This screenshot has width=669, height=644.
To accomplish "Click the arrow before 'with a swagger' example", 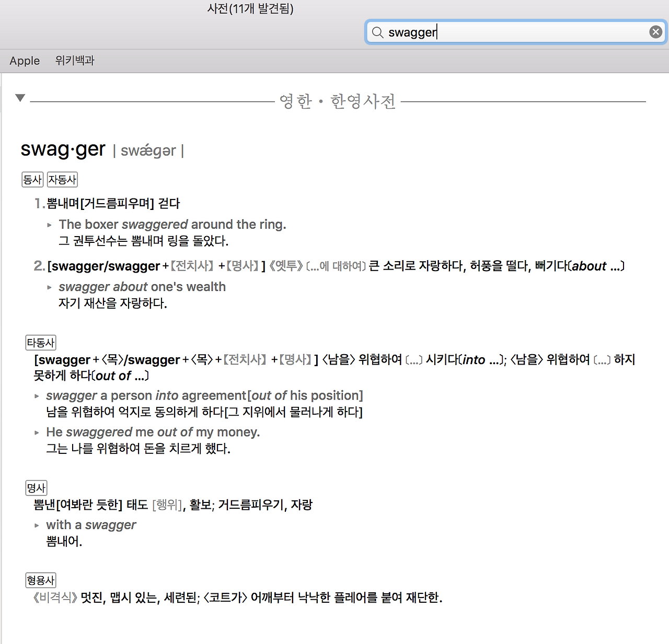I will tap(36, 525).
